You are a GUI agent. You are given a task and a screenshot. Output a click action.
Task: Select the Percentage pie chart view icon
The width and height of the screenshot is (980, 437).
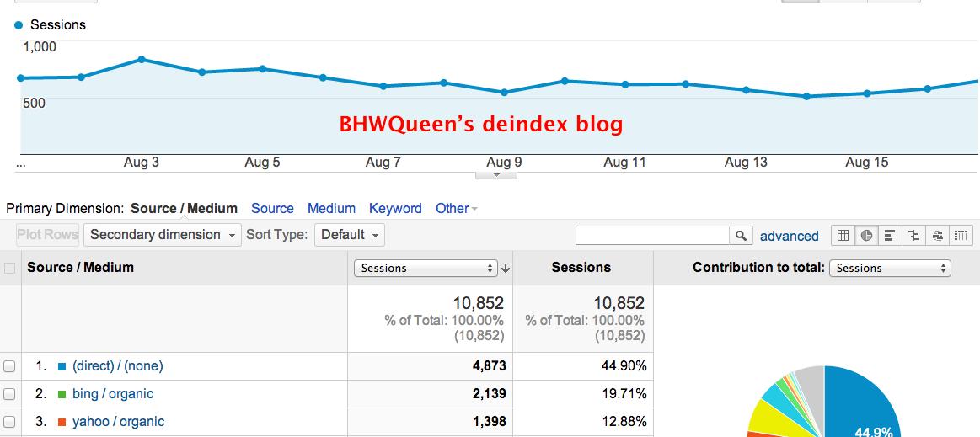(866, 236)
